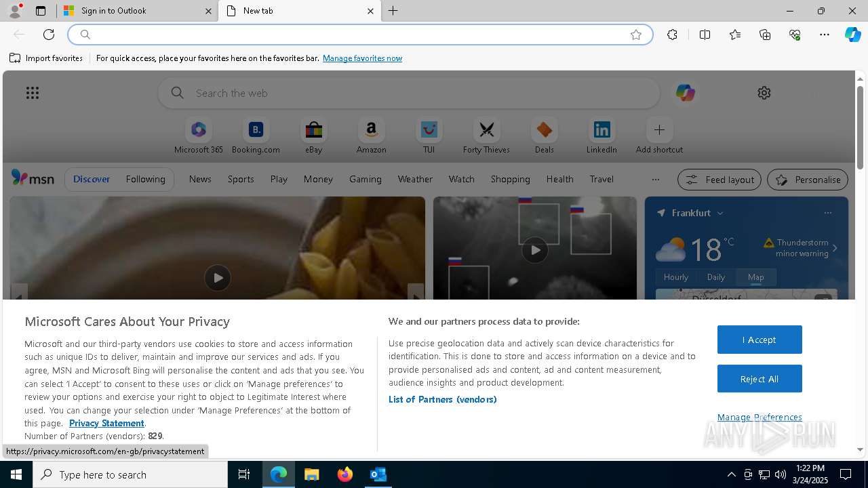Screen dimensions: 868x488
Task: Open Collections panel
Action: coord(765,35)
